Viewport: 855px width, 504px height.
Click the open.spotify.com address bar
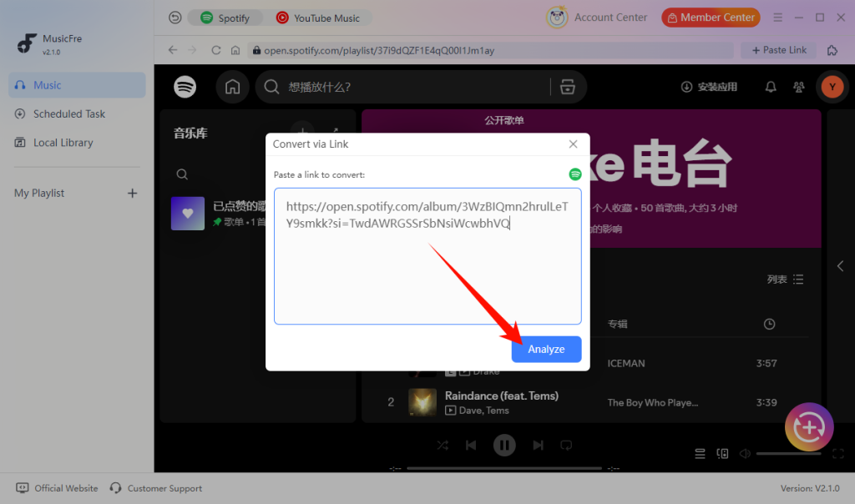pyautogui.click(x=490, y=50)
